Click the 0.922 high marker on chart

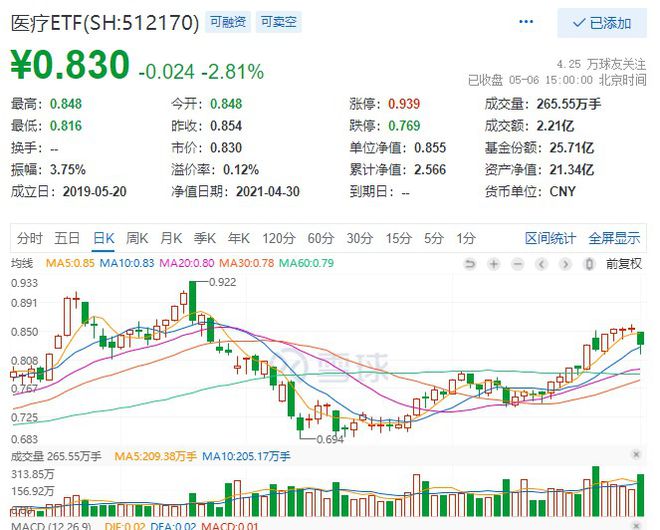(x=223, y=282)
